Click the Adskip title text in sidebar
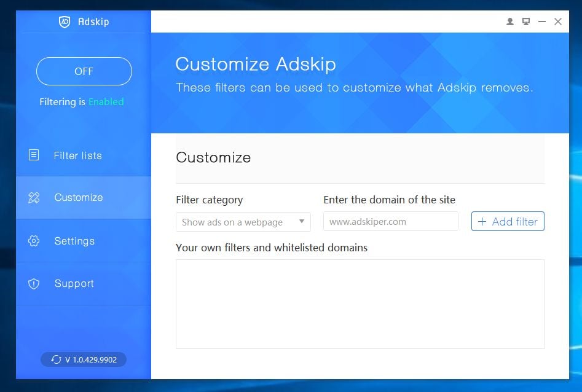Image resolution: width=582 pixels, height=392 pixels. (93, 22)
